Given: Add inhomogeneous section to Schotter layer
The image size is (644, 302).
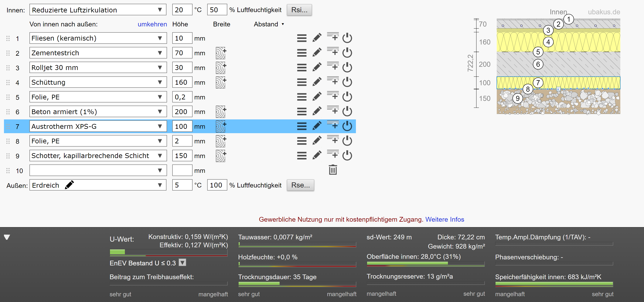Looking at the screenshot, I should point(221,156).
